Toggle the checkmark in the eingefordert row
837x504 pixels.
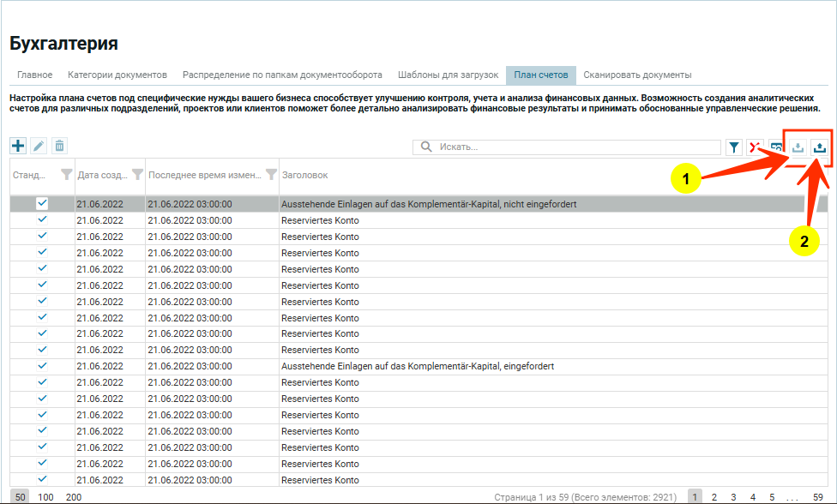42,366
